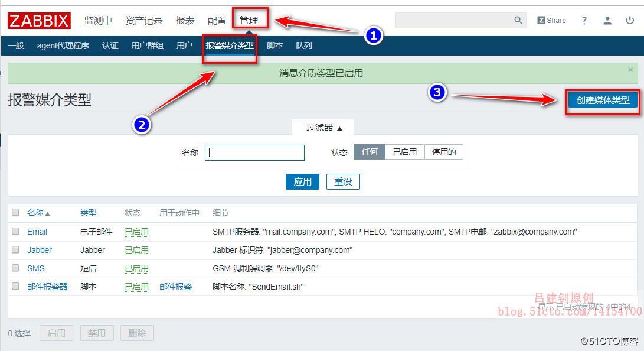Click the power logout icon
This screenshot has height=351, width=644.
click(630, 20)
